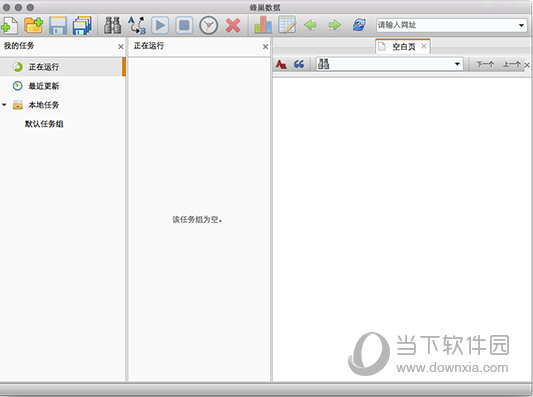533x397 pixels.
Task: Select 正在运行 in the task tree
Action: point(62,67)
